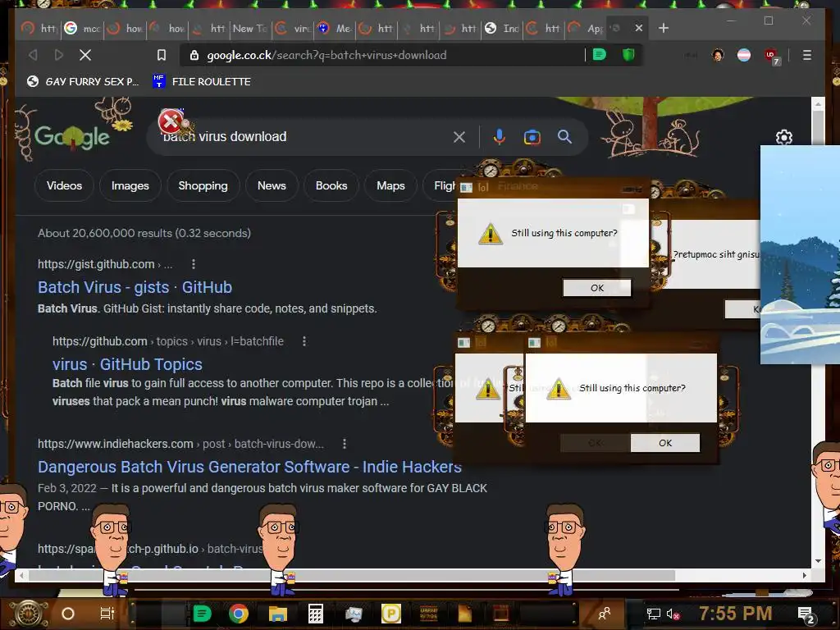This screenshot has width=840, height=630.
Task: Open the 'virus · GitHub Topics' result
Action: [x=127, y=365]
